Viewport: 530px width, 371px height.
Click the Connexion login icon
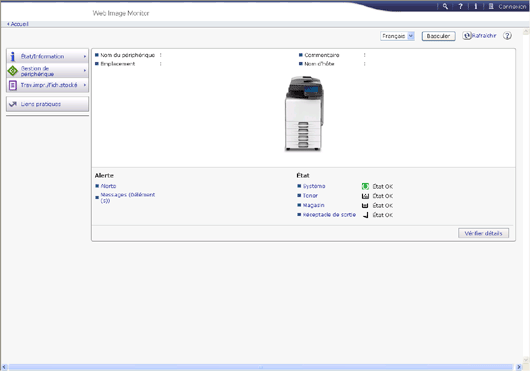pyautogui.click(x=491, y=6)
